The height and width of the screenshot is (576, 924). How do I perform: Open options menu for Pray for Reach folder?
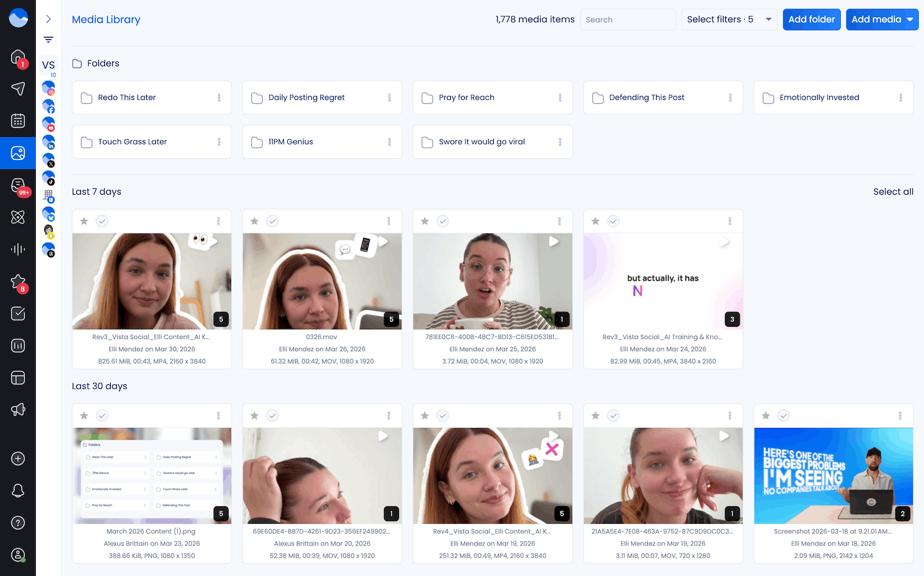[560, 98]
